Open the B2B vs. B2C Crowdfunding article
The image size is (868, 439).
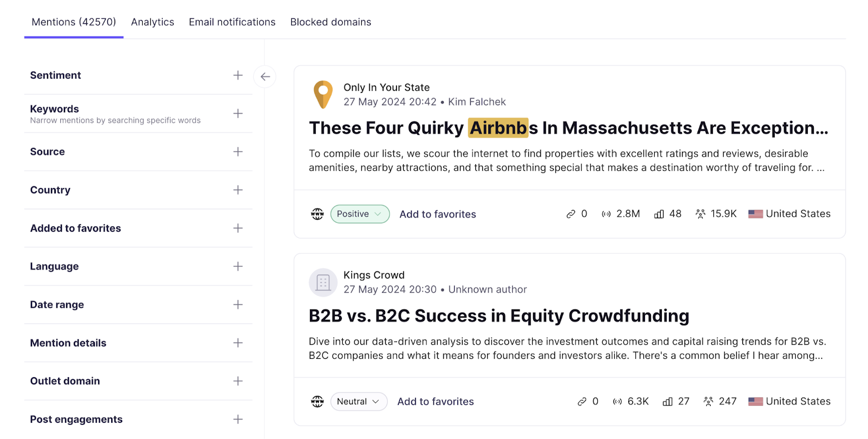498,315
